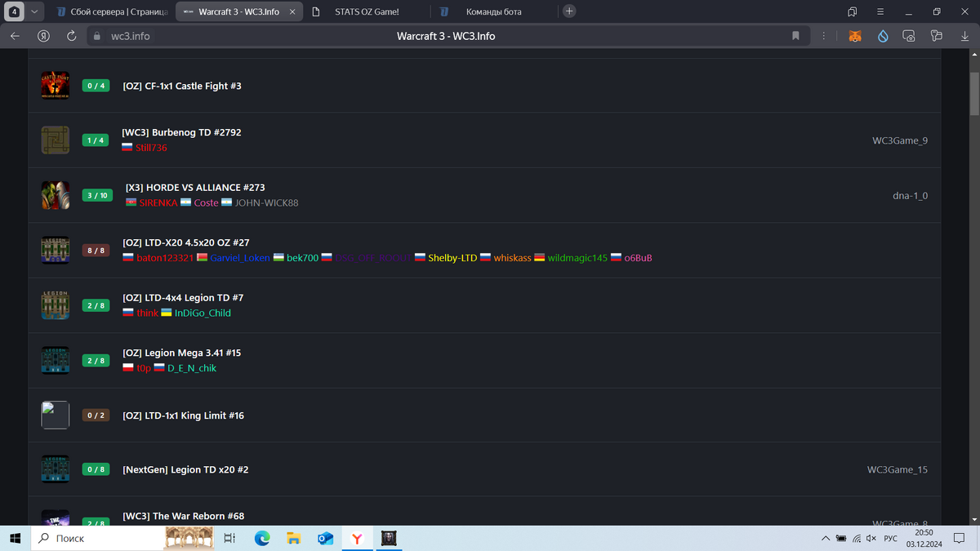Open Yandex Browser from the taskbar

357,539
